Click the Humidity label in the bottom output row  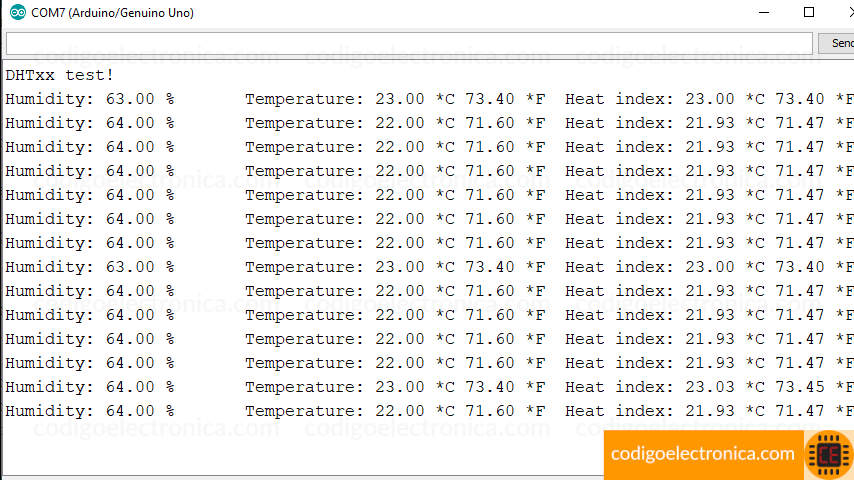tap(49, 411)
